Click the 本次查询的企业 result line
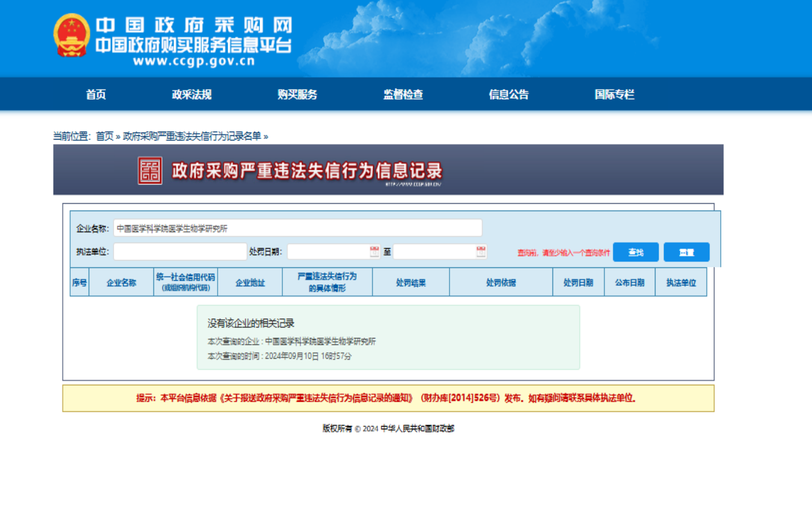812x512 pixels. pos(291,341)
